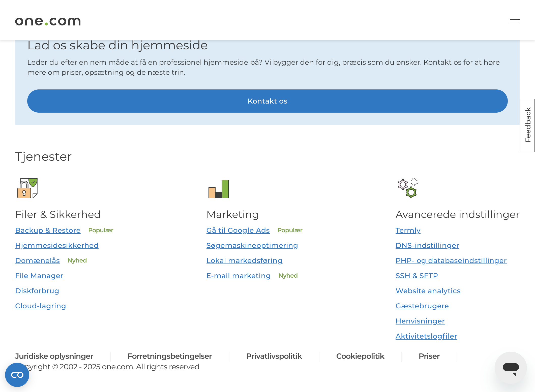Open Website analytics link
The image size is (535, 392).
[428, 291]
